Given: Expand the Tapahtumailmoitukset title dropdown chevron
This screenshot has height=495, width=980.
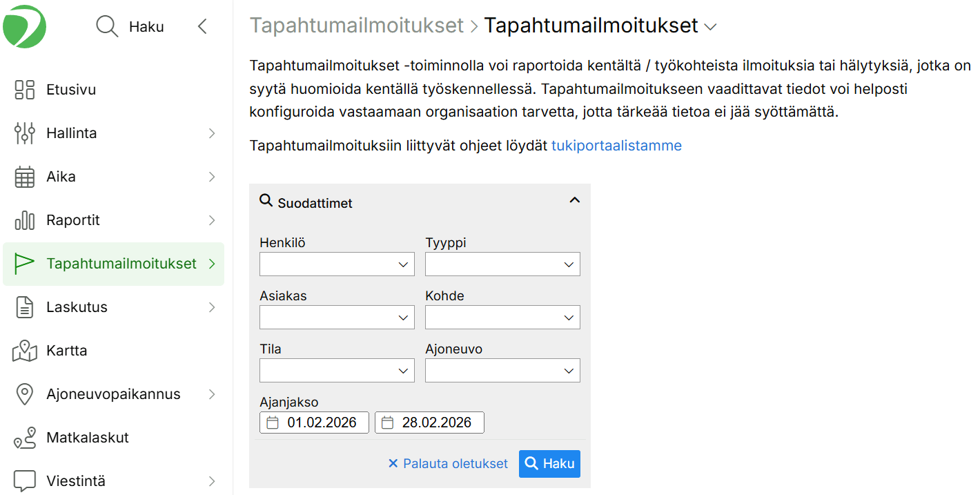Looking at the screenshot, I should (710, 27).
